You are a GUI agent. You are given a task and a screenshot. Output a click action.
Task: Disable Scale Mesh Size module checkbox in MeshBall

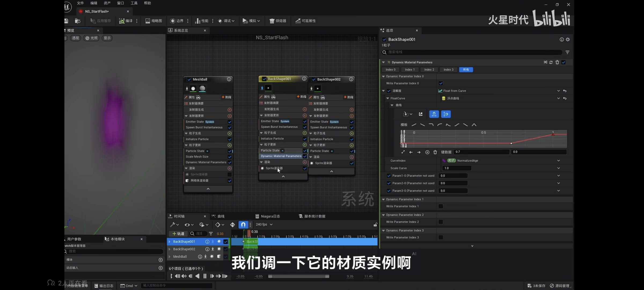click(229, 157)
